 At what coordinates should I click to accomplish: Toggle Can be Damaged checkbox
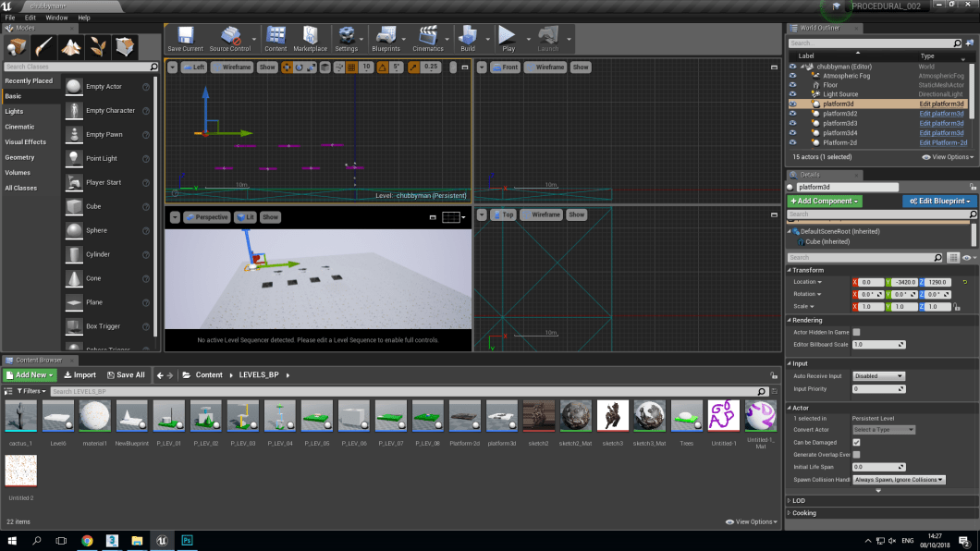coord(856,442)
